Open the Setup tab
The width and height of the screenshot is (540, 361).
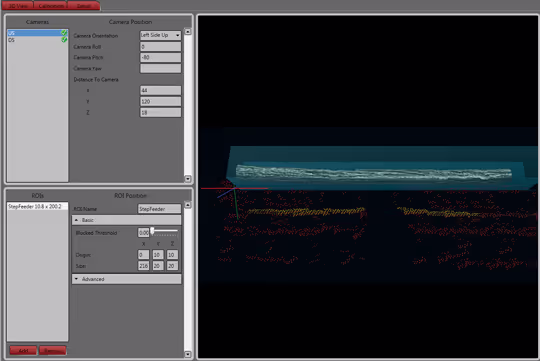[x=84, y=5]
